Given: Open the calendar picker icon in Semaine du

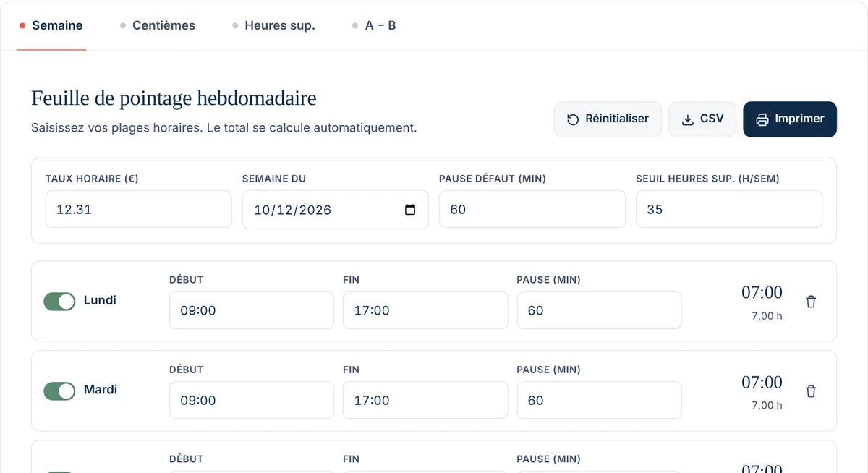Looking at the screenshot, I should tap(410, 210).
